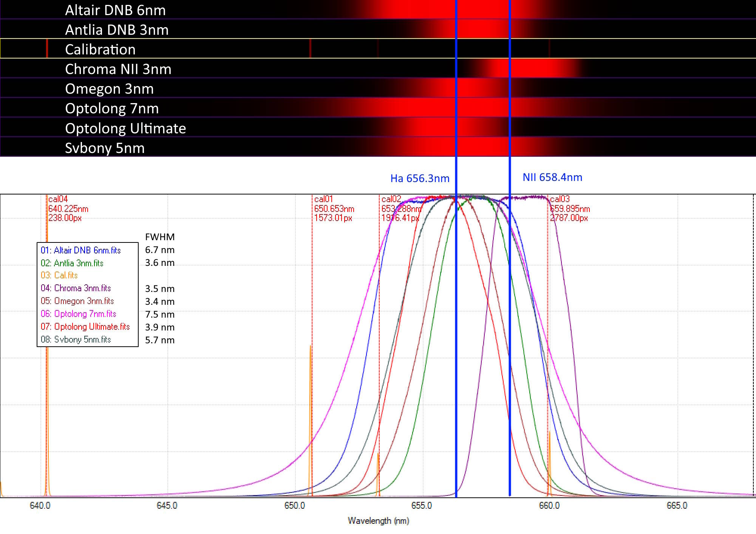Image resolution: width=756 pixels, height=534 pixels.
Task: Click the cal04 640.225nm calibration marker label
Action: pyautogui.click(x=68, y=208)
